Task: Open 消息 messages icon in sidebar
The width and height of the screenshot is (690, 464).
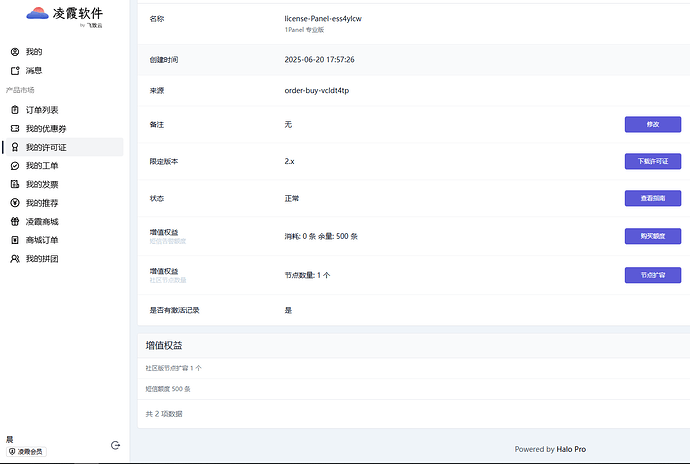Action: (x=15, y=71)
